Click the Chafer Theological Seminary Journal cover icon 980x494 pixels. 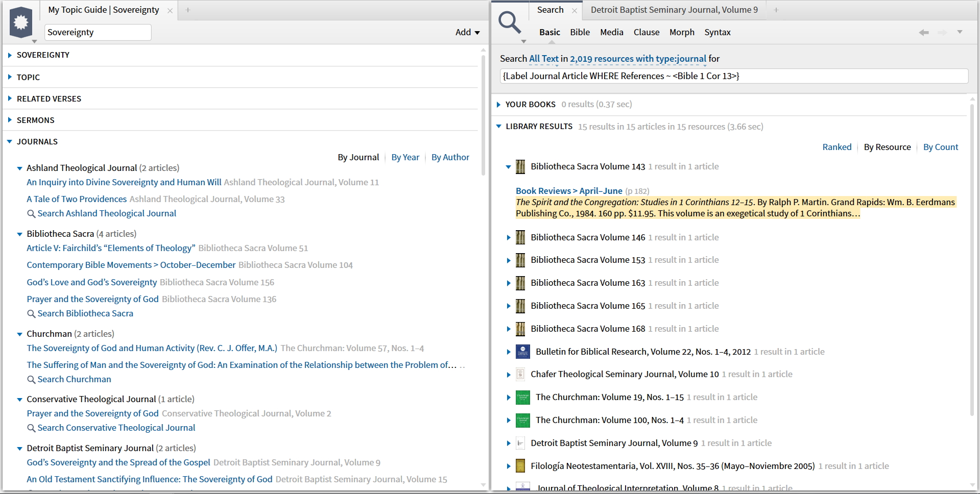520,375
